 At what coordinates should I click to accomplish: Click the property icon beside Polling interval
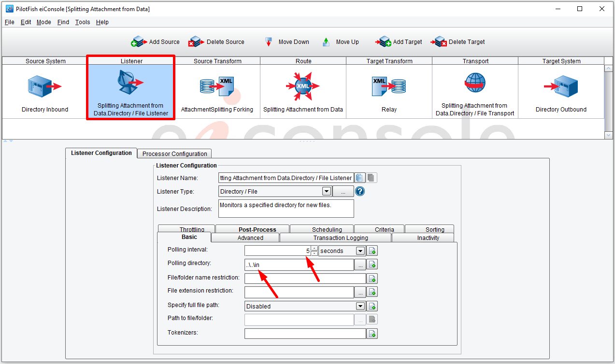(x=372, y=251)
